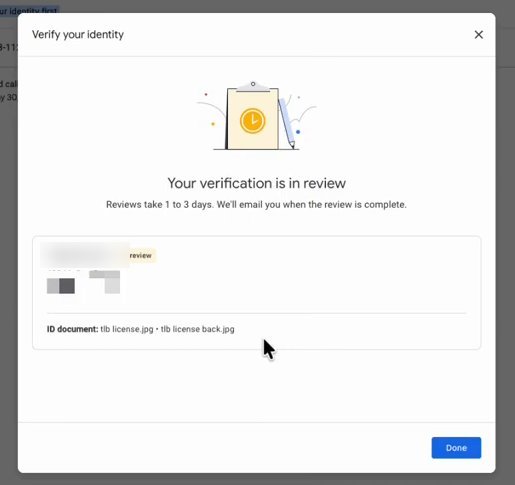
Task: Click the 'Verify your identity' dialog title
Action: (x=78, y=34)
